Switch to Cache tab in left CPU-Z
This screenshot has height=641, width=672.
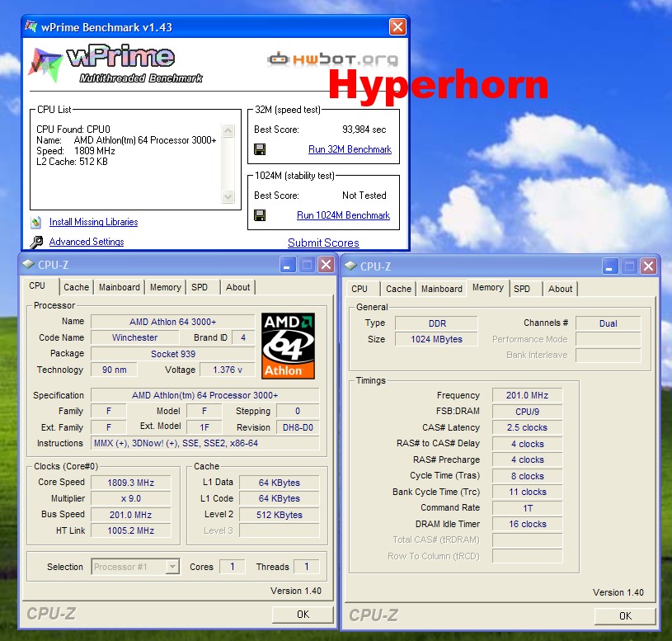pos(77,287)
